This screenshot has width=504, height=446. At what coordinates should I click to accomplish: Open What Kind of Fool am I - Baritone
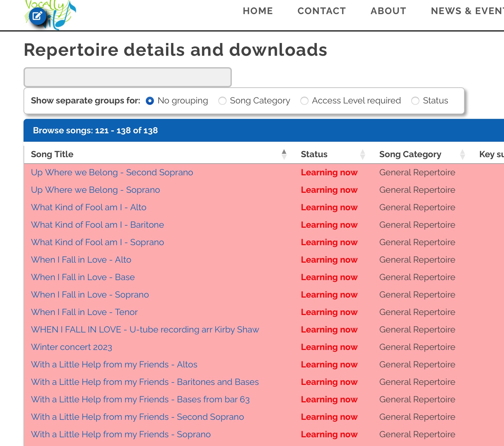pyautogui.click(x=97, y=225)
